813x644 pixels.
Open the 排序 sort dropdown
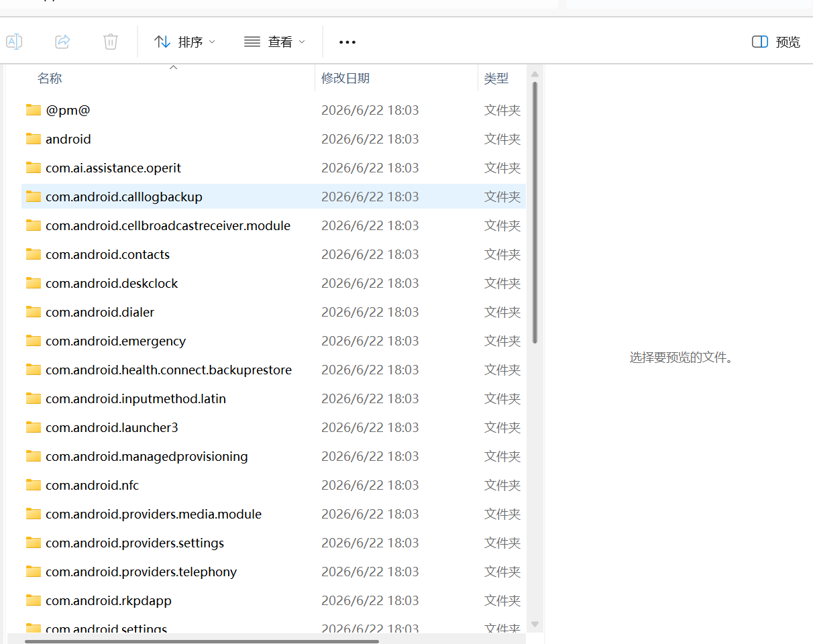(x=184, y=42)
